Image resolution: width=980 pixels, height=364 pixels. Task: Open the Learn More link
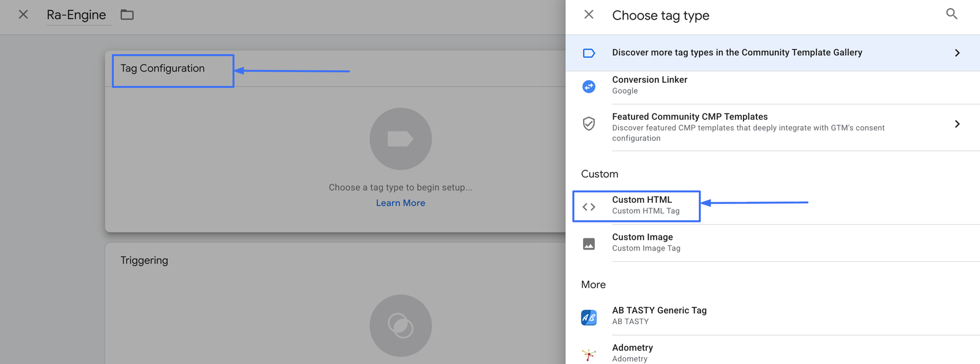coord(401,203)
